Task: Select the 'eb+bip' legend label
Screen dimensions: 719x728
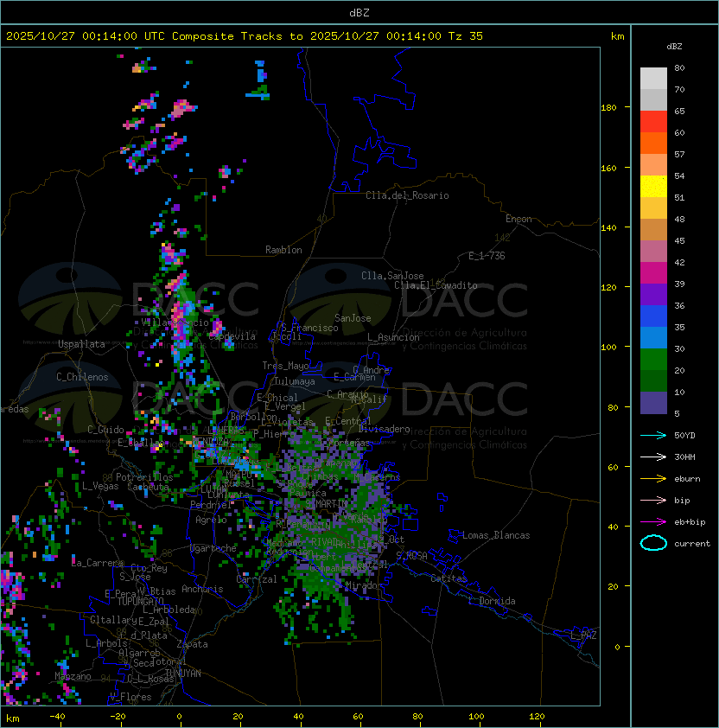Action: pos(690,522)
